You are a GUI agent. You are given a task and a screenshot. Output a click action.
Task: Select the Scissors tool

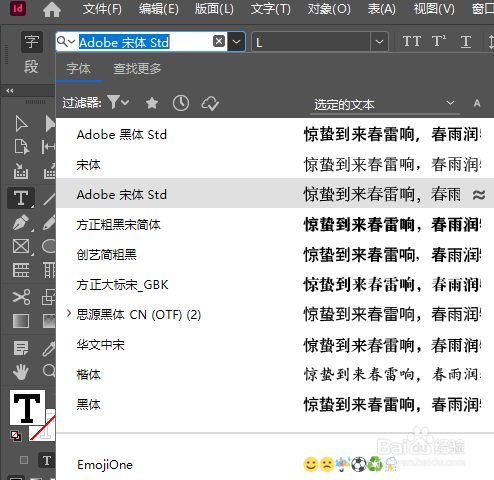(x=21, y=297)
